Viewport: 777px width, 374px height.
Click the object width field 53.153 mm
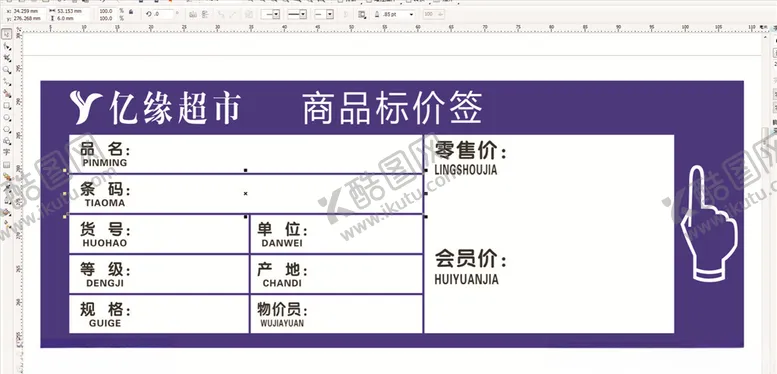(x=72, y=10)
